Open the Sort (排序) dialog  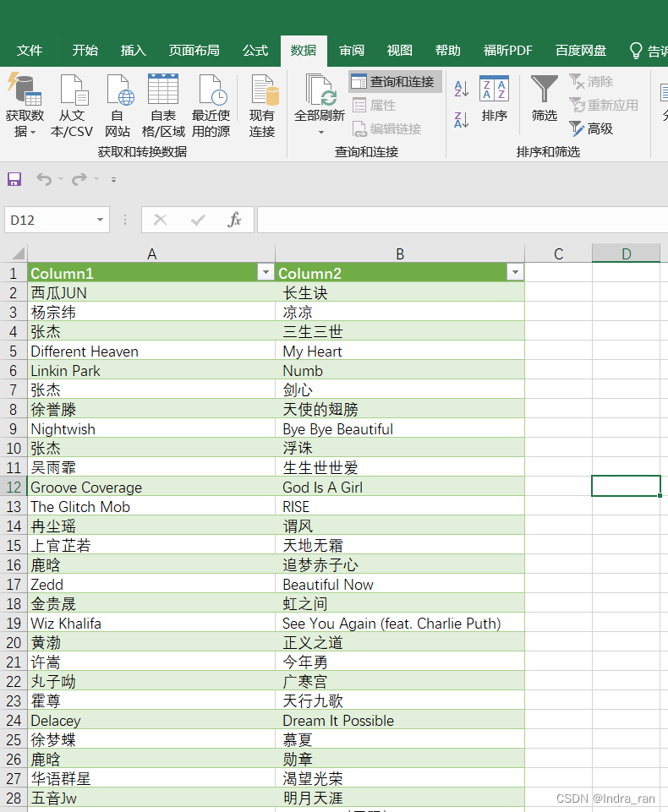[494, 98]
